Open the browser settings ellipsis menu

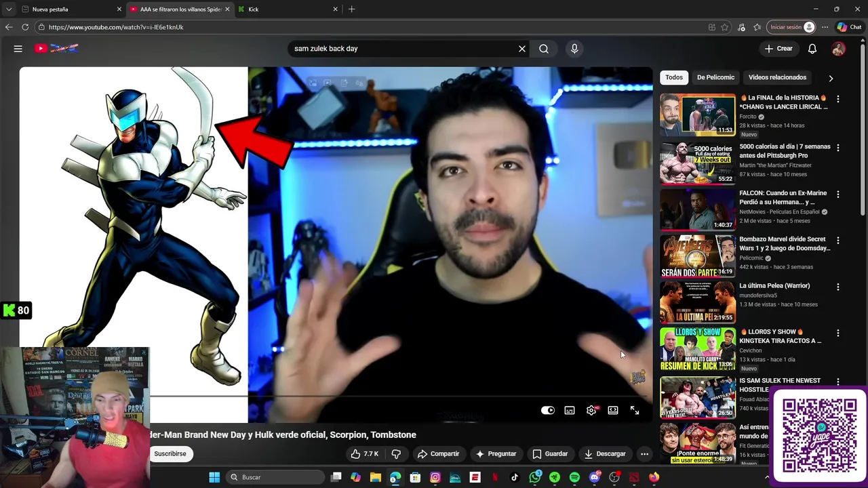[825, 27]
